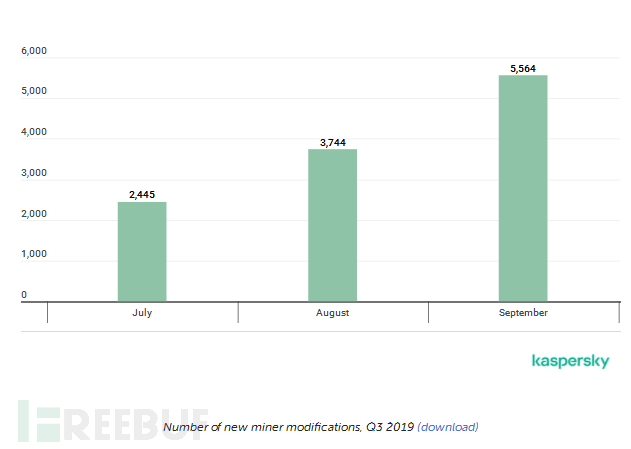Click the 3,000 y-axis label

pos(35,174)
